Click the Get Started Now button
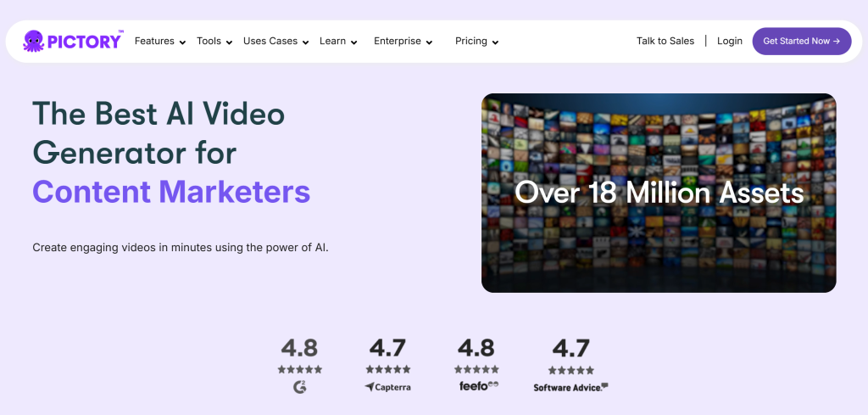The image size is (868, 415). pos(802,41)
